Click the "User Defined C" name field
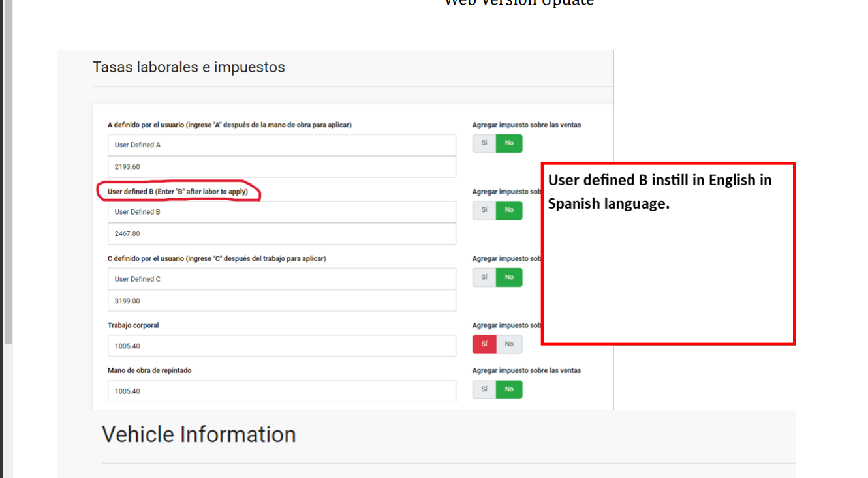Image resolution: width=868 pixels, height=478 pixels. (281, 279)
